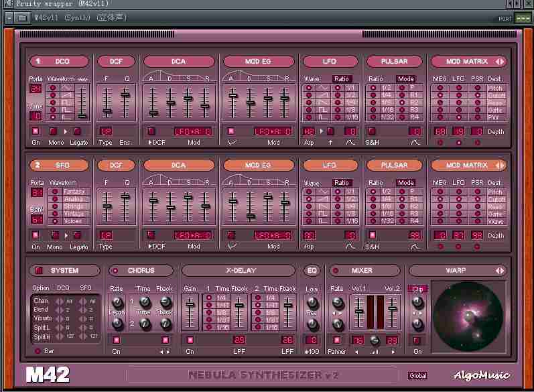Screen dimensions: 534x392
Task: Click the curve icon at bottom of layer 1 PULSAR
Action: pyautogui.click(x=415, y=142)
